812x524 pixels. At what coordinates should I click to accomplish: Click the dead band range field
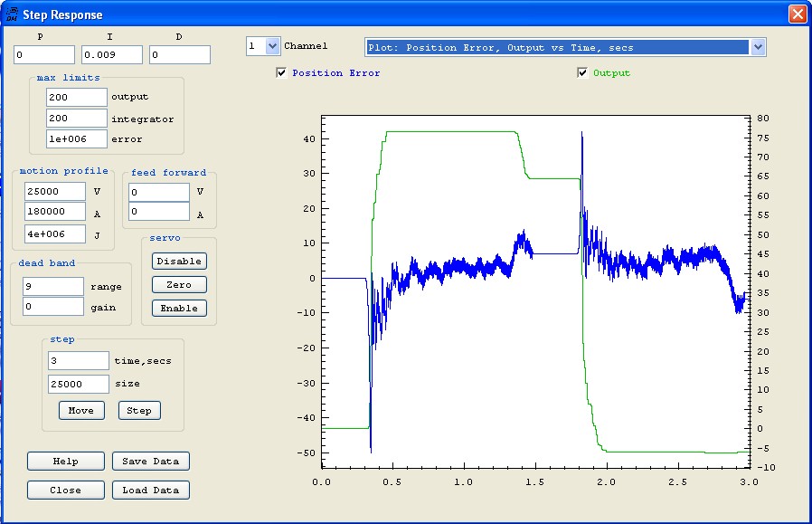point(53,287)
